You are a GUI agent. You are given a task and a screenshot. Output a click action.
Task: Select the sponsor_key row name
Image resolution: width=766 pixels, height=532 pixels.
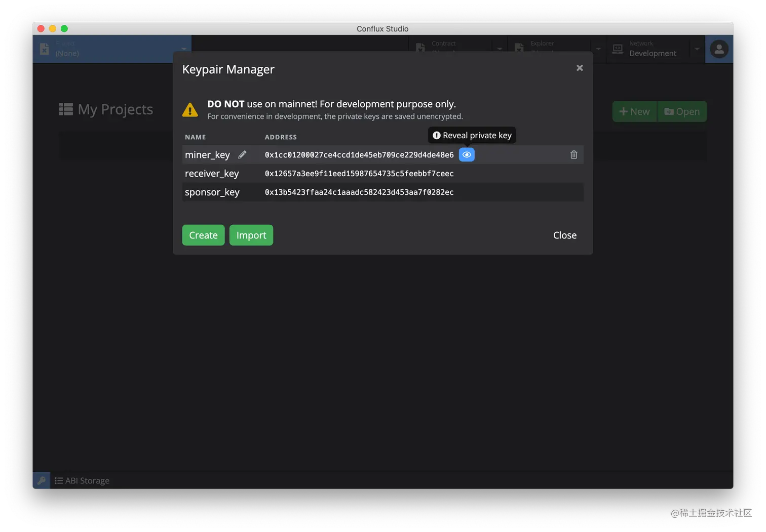(x=212, y=192)
